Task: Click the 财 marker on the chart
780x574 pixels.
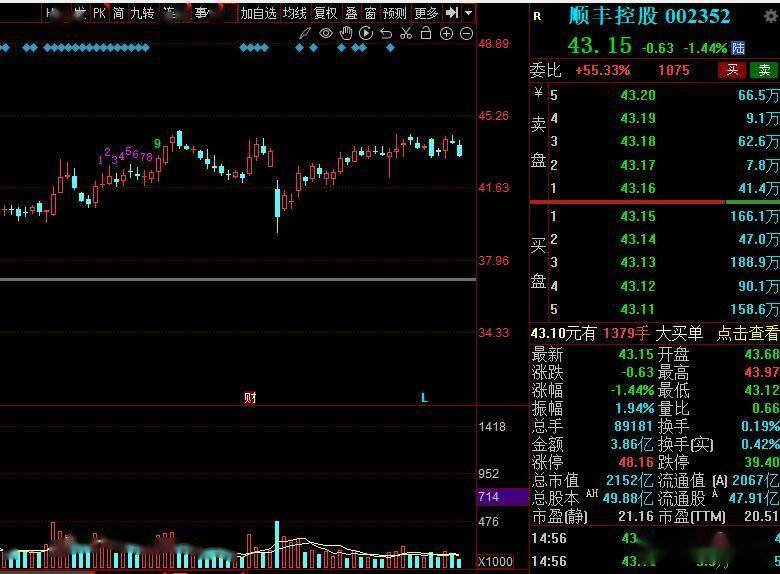Action: click(x=250, y=397)
